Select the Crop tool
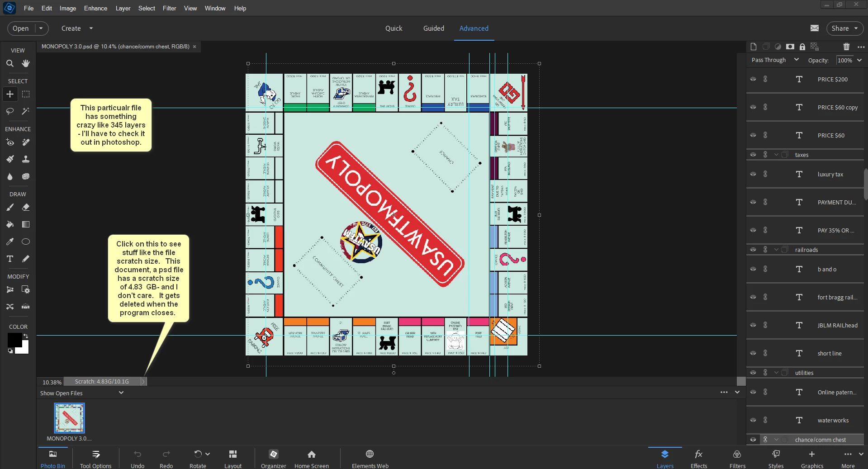The image size is (868, 469). pos(10,289)
